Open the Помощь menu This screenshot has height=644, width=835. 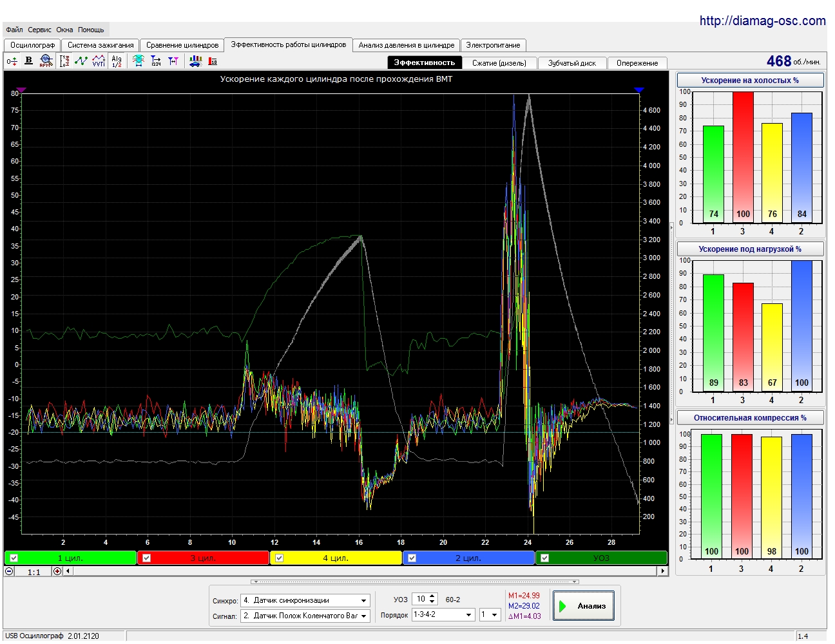coord(91,30)
